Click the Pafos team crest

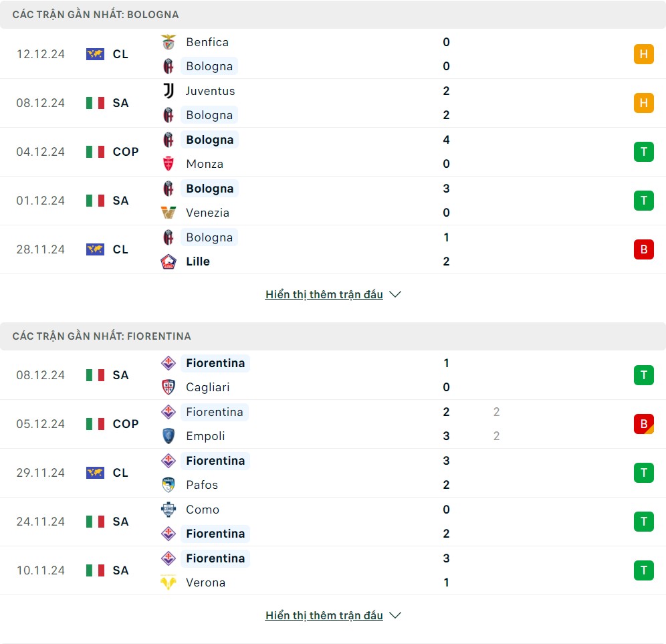(x=169, y=485)
